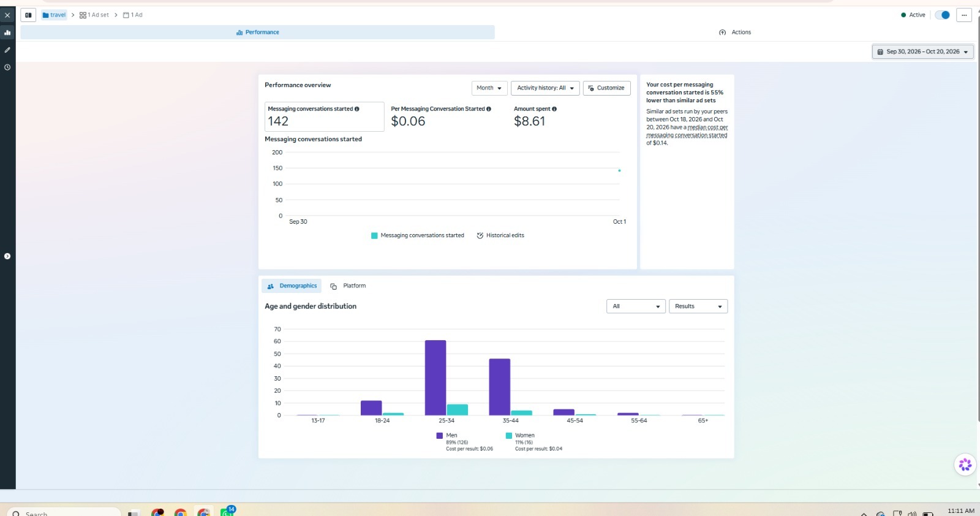Open the history clock icon in the sidebar

[x=7, y=67]
